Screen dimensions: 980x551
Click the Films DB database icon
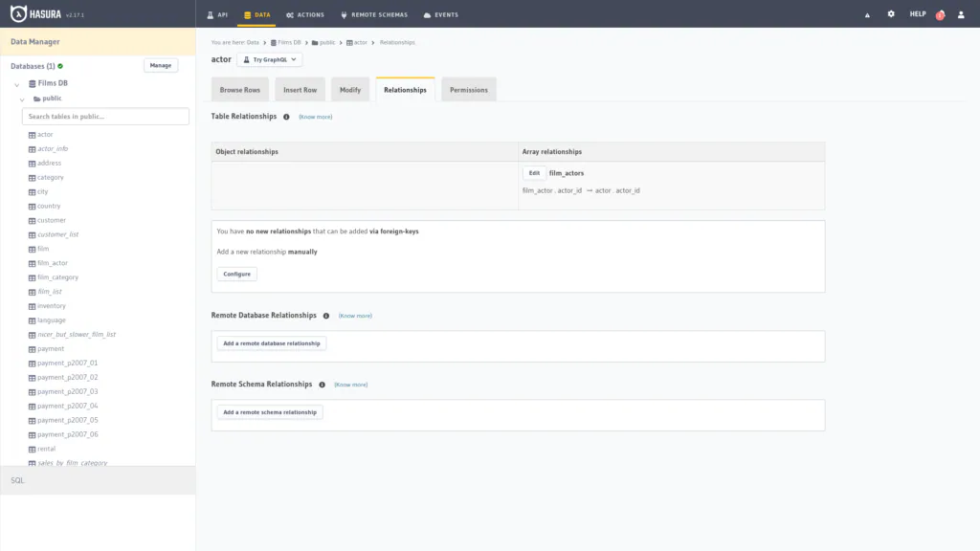pyautogui.click(x=32, y=83)
